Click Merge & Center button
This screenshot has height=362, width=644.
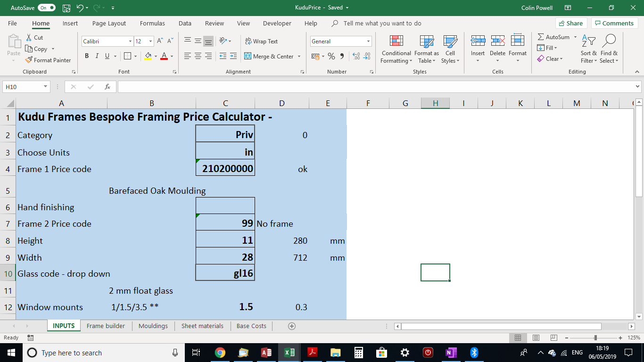(x=269, y=56)
